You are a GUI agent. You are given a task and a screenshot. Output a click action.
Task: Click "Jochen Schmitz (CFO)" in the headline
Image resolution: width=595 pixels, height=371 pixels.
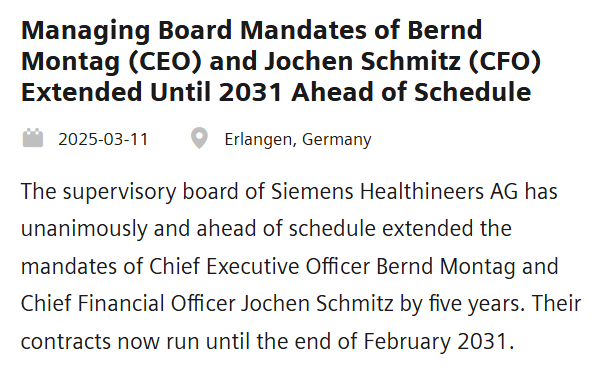pyautogui.click(x=403, y=61)
